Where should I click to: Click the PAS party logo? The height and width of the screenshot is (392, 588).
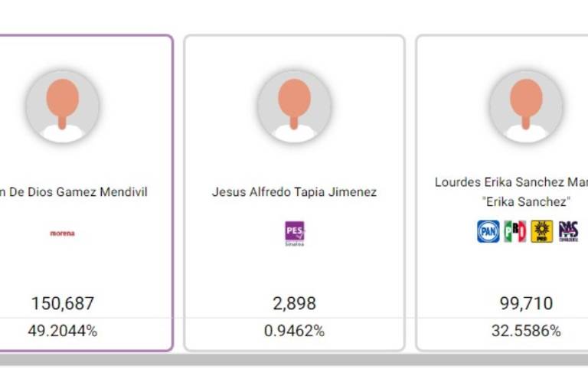(x=568, y=231)
